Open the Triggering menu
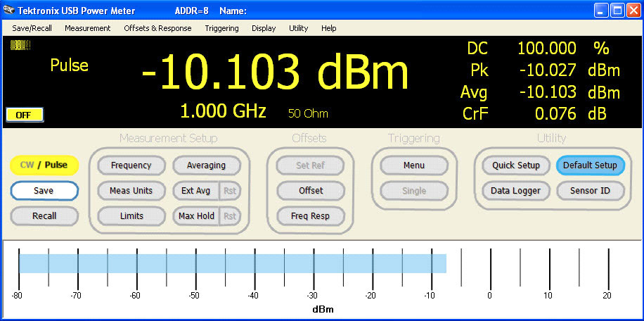 click(x=221, y=28)
